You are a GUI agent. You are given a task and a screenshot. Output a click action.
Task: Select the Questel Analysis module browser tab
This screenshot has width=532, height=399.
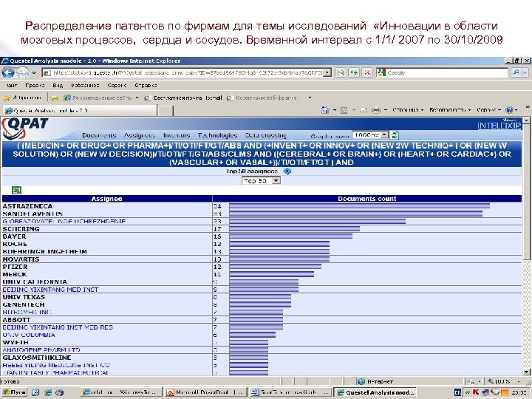tap(80, 110)
